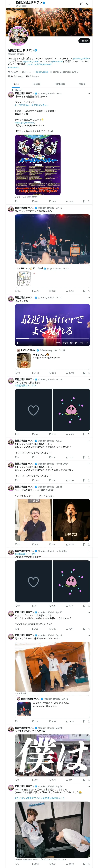Screen dimensions: 98x868
Task: Open the Highlights tab
Action: pos(60,84)
